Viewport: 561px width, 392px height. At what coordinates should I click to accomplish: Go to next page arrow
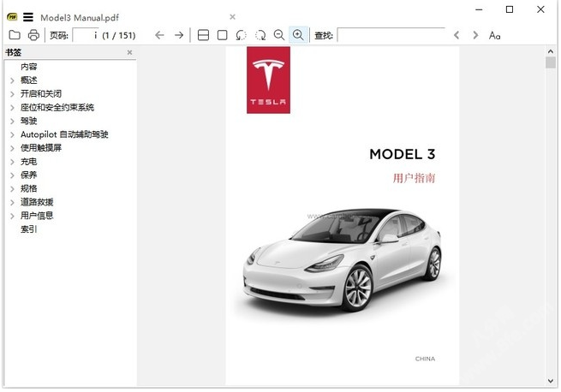[179, 35]
